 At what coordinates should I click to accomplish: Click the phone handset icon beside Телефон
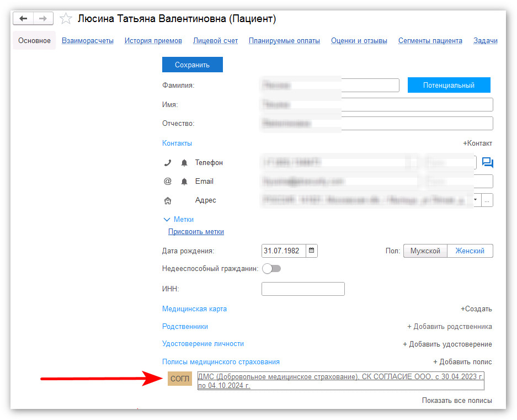point(168,163)
